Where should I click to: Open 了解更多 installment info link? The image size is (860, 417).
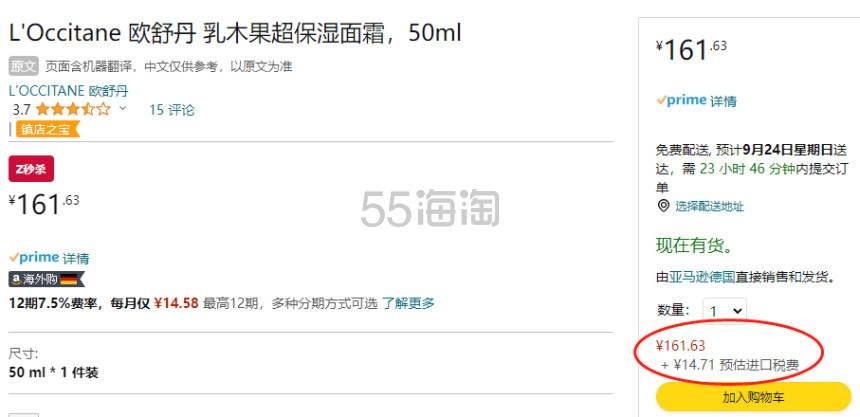(408, 303)
